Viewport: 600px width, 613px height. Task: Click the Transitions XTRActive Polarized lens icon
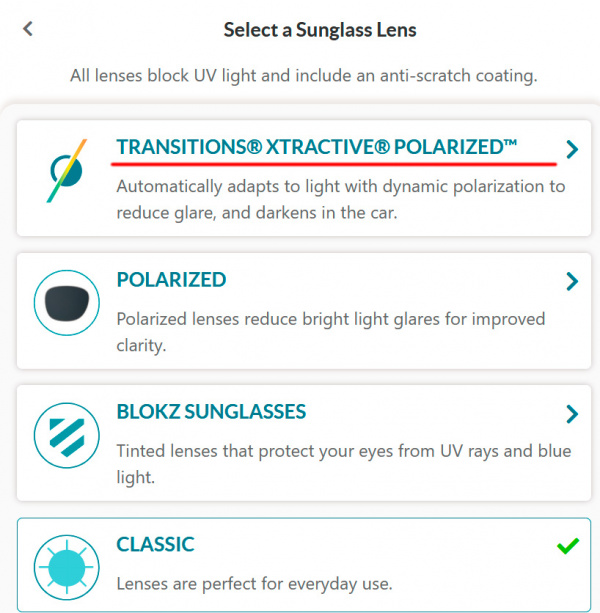pyautogui.click(x=66, y=171)
